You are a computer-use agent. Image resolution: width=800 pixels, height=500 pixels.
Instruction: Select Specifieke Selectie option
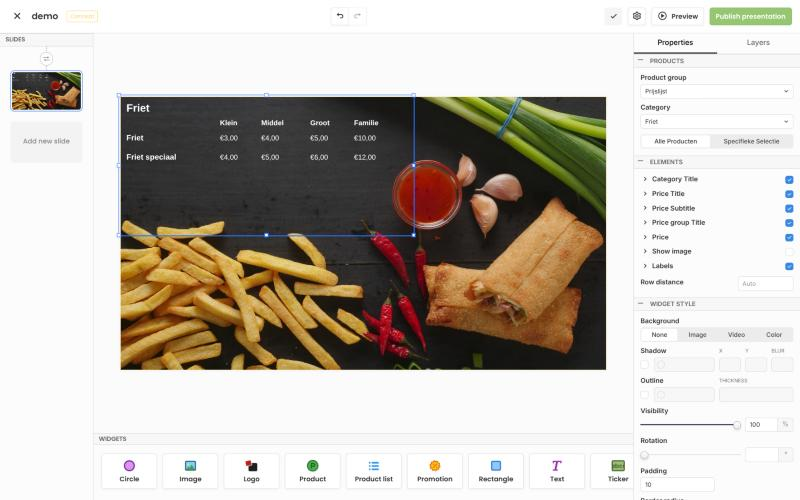tap(751, 141)
